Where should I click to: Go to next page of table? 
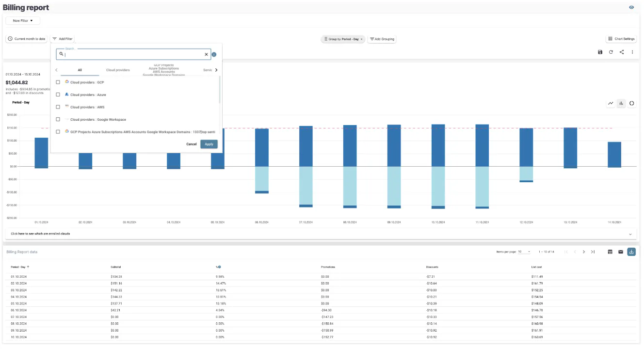coord(584,252)
